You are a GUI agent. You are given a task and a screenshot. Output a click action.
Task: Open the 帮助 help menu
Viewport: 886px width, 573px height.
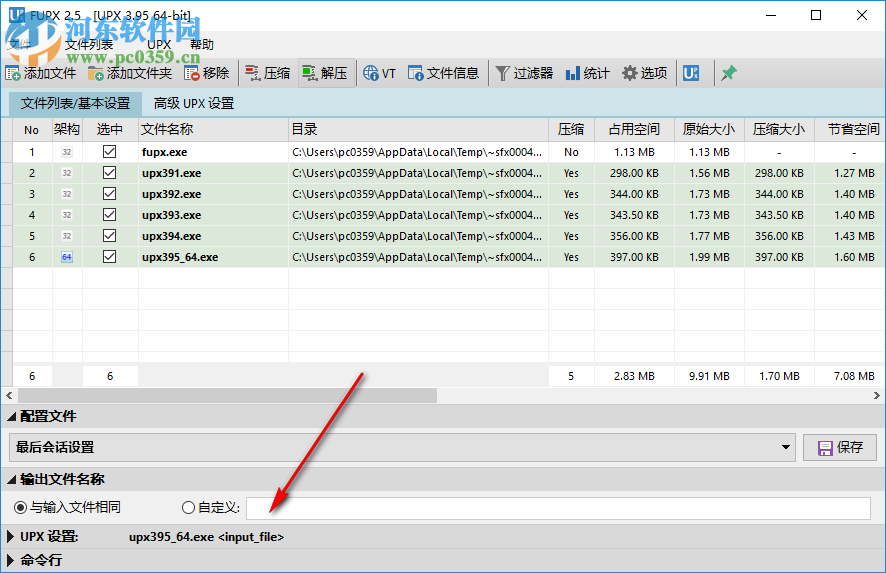(202, 45)
